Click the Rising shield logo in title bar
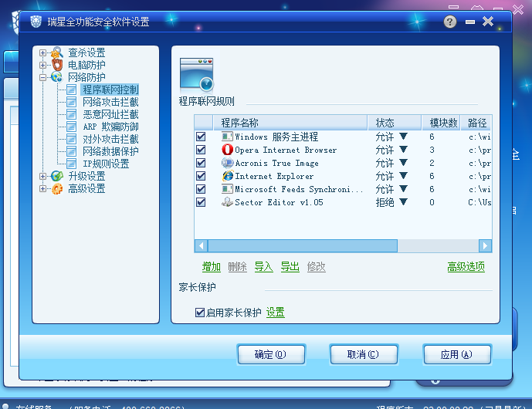Image resolution: width=532 pixels, height=409 pixels. point(36,22)
